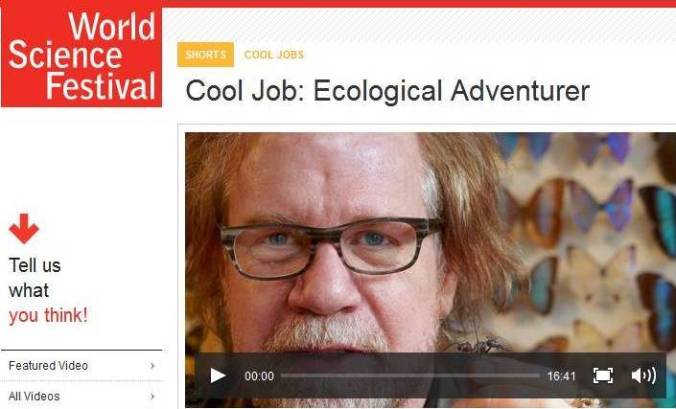Play the Ecological Adventurer video
676x409 pixels.
(218, 376)
